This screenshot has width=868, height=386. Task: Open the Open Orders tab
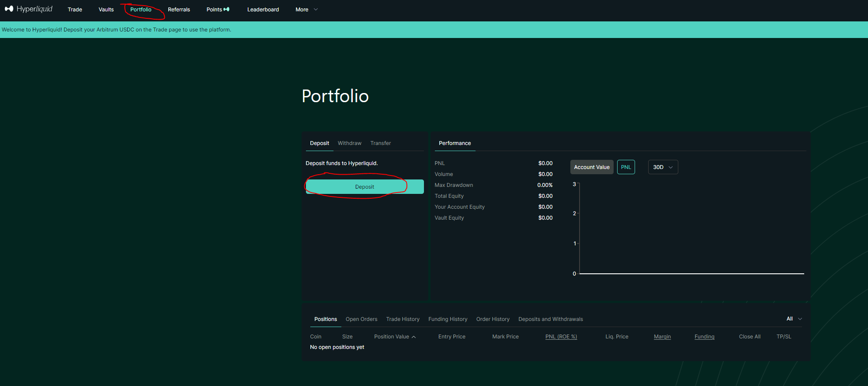point(361,319)
